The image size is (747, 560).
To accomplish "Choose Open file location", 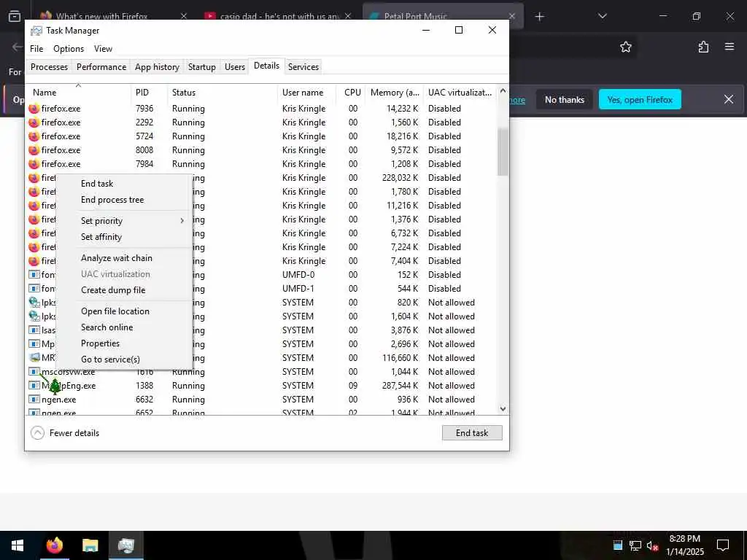I will (115, 311).
